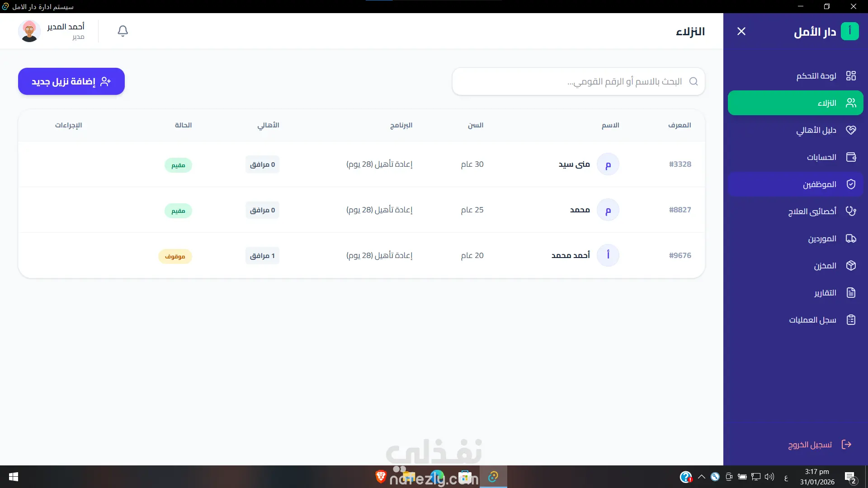Click the volume icon in system tray

pyautogui.click(x=769, y=477)
